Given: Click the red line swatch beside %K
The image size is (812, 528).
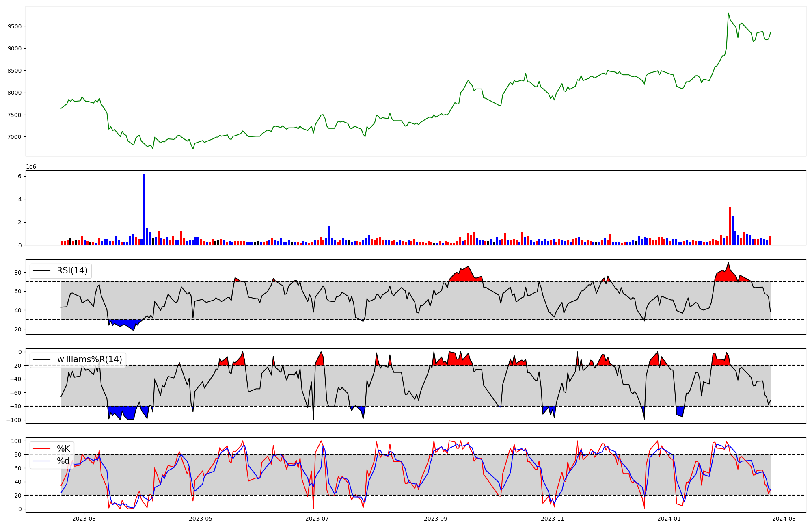Looking at the screenshot, I should tap(41, 449).
